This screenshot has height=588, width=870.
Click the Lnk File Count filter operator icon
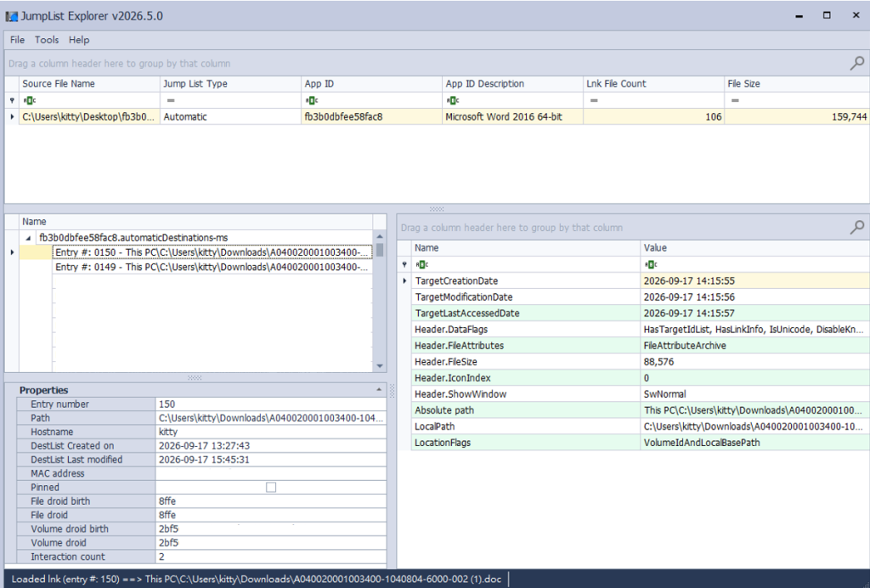(x=594, y=100)
